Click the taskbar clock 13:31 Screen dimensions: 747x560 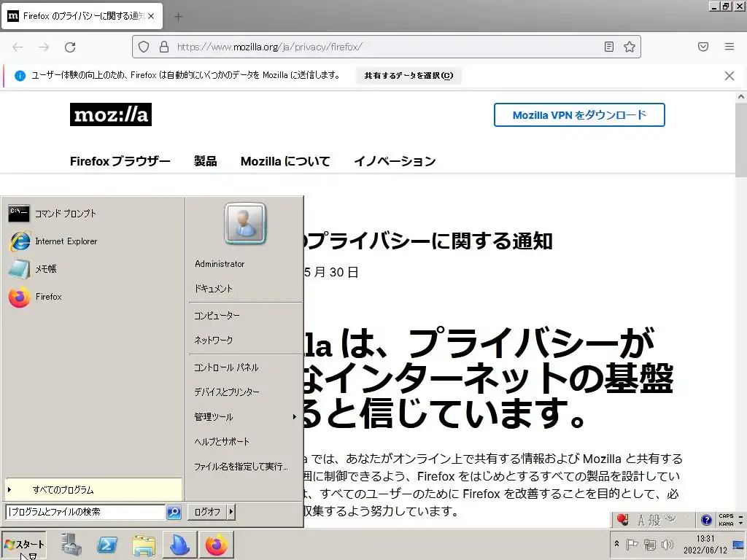[705, 544]
